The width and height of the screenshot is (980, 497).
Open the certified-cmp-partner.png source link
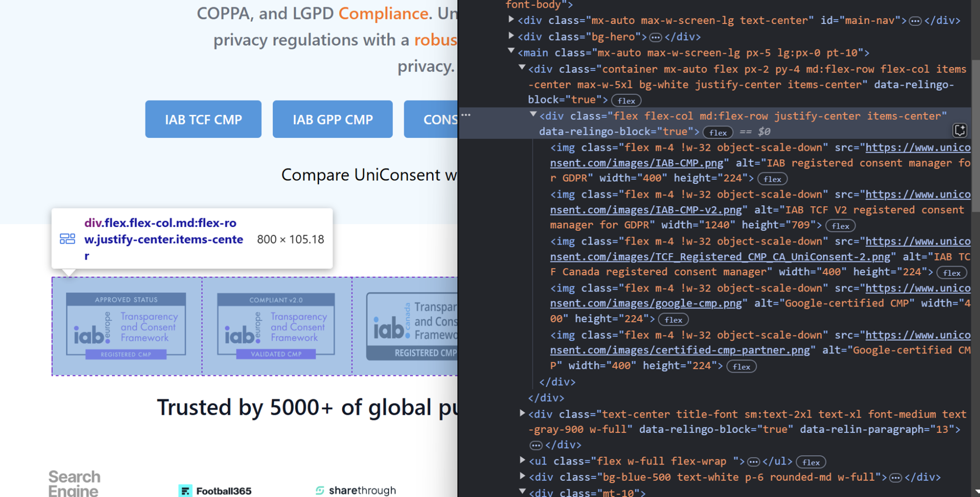tap(680, 350)
